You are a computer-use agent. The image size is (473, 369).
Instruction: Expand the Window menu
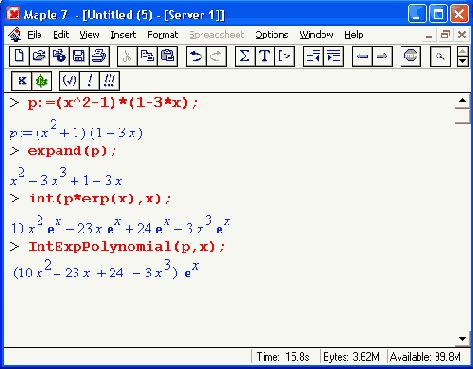click(316, 35)
